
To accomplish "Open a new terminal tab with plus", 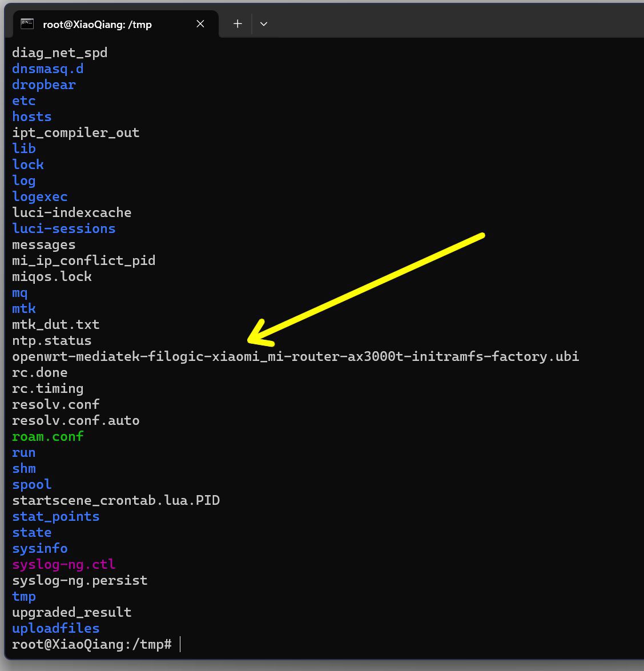I will click(238, 24).
